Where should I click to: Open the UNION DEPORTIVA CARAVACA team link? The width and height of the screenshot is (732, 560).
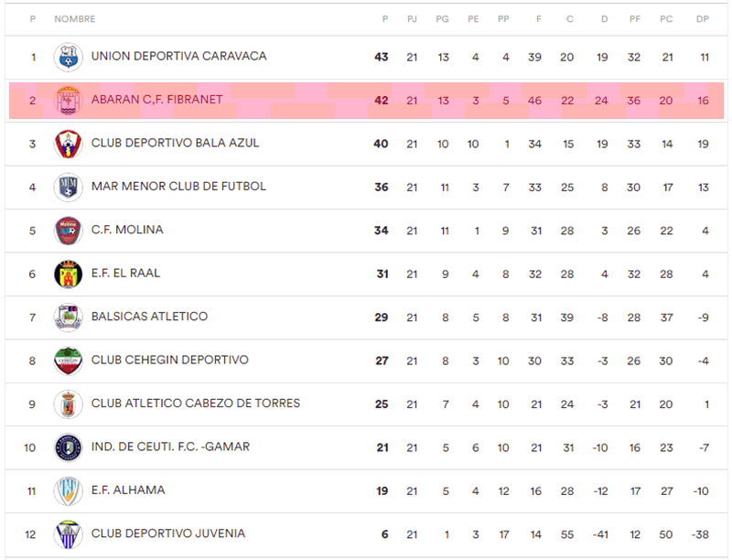178,56
